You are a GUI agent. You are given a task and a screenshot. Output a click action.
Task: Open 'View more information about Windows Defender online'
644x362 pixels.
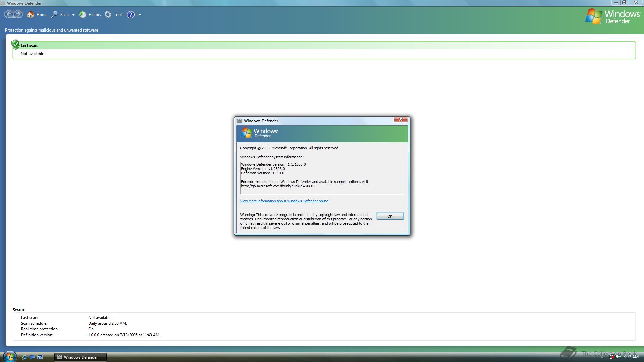tap(284, 201)
